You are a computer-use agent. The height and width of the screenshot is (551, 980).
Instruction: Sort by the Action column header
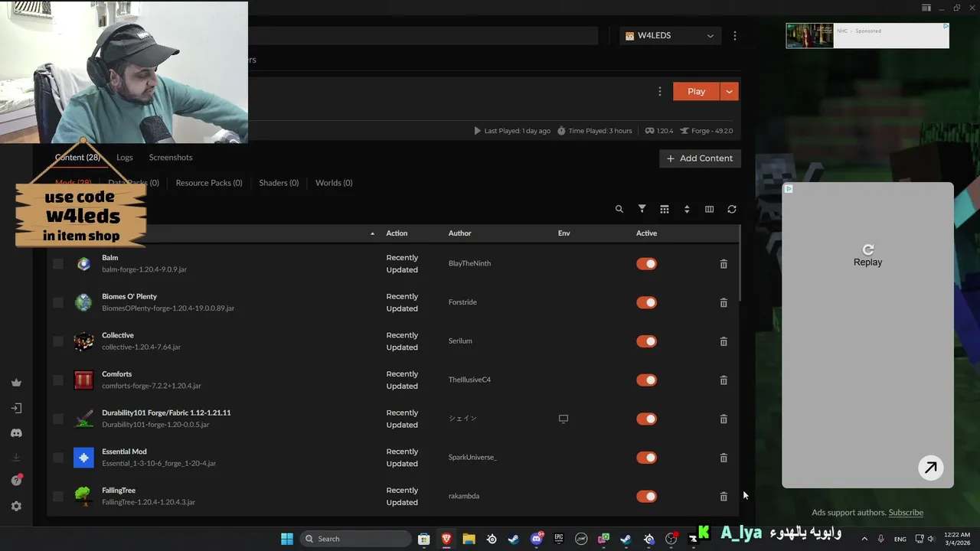397,233
